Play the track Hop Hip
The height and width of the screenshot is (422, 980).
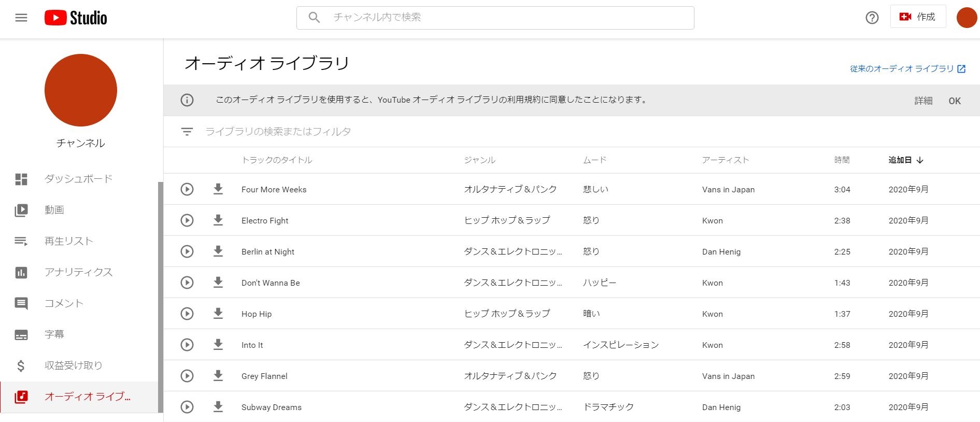tap(187, 314)
